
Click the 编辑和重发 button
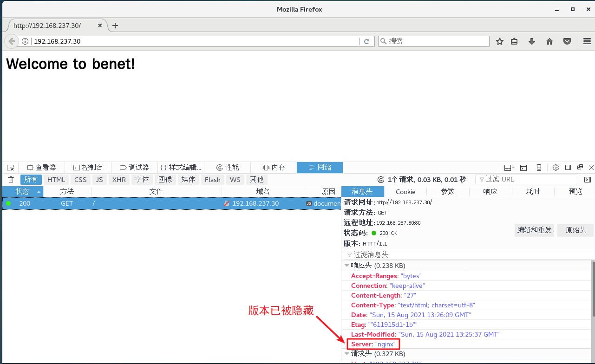tap(534, 230)
